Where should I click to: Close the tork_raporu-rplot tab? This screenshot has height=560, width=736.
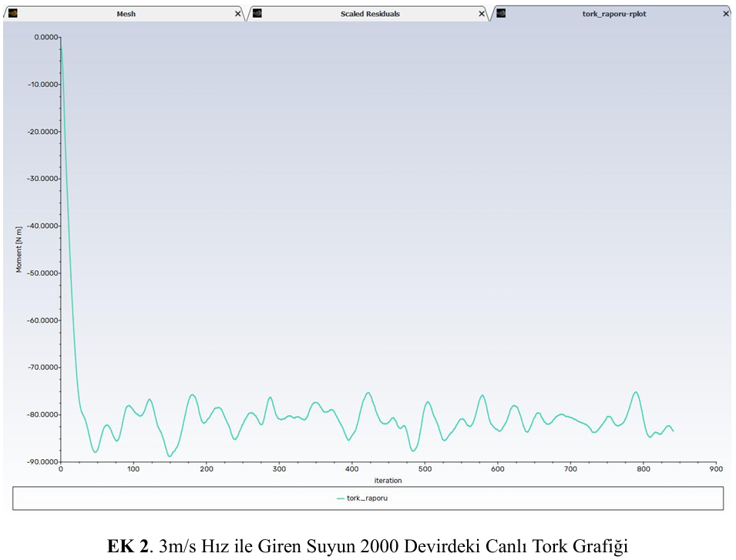[725, 14]
